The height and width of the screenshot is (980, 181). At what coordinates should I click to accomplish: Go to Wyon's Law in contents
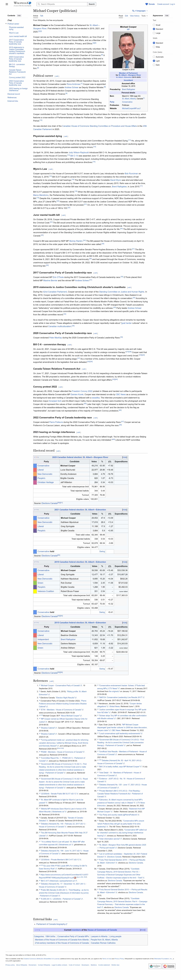point(14,33)
